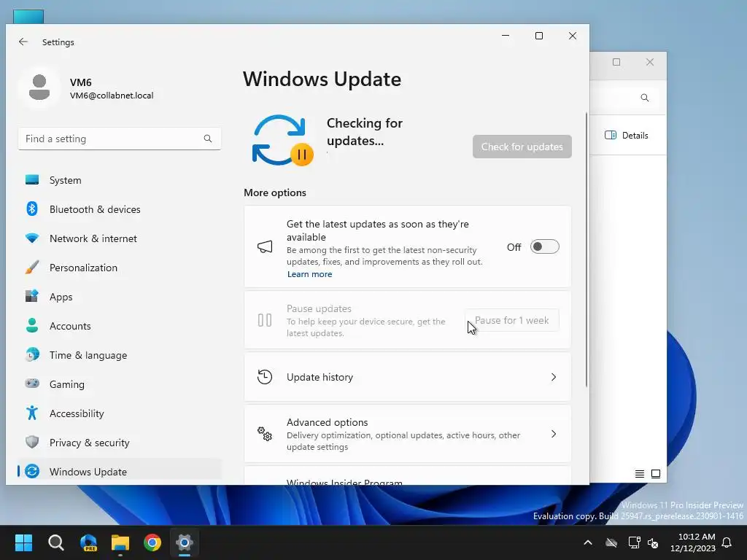Open Network & internet settings

(x=119, y=238)
